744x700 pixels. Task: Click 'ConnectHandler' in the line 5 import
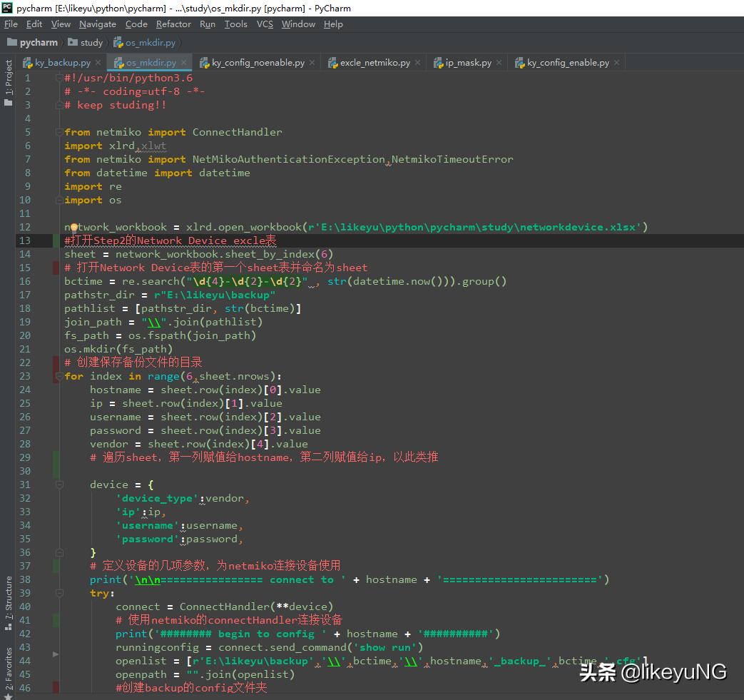pyautogui.click(x=237, y=133)
